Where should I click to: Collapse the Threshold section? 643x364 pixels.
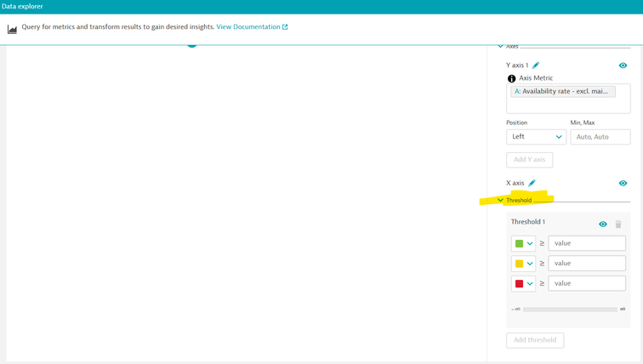(x=500, y=201)
